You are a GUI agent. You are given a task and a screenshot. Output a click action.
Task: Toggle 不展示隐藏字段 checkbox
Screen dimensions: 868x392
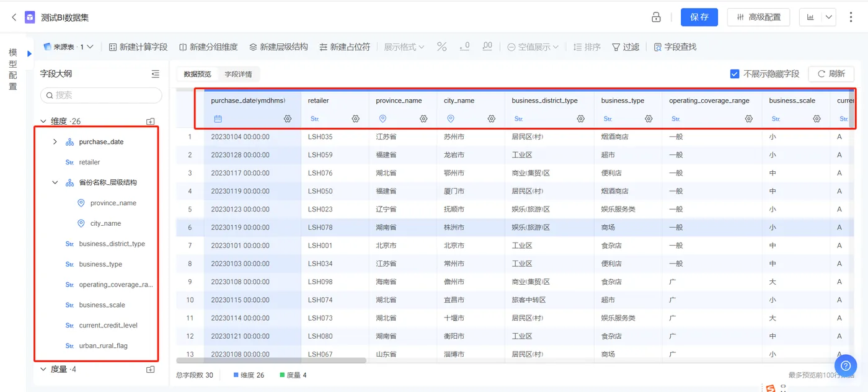point(735,74)
